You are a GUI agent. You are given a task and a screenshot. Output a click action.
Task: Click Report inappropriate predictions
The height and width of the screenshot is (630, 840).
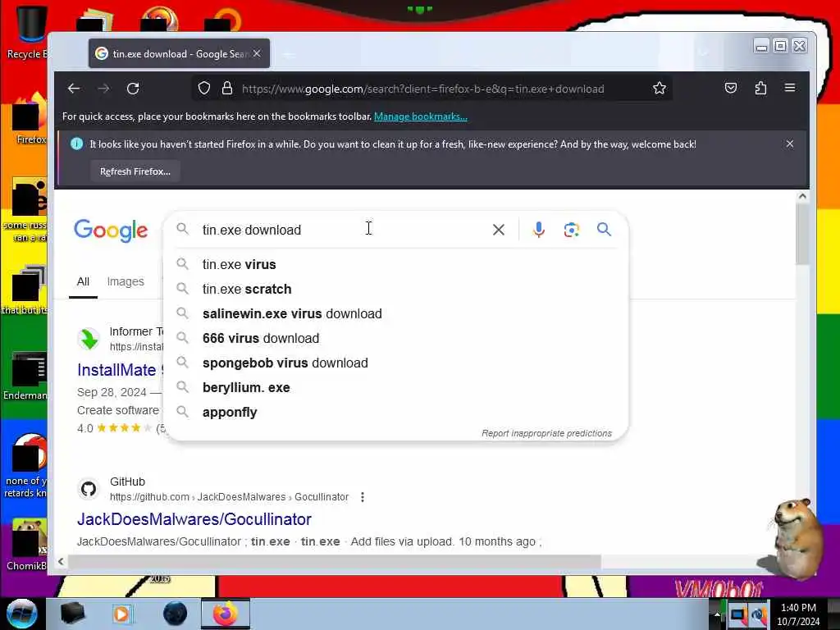tap(546, 433)
